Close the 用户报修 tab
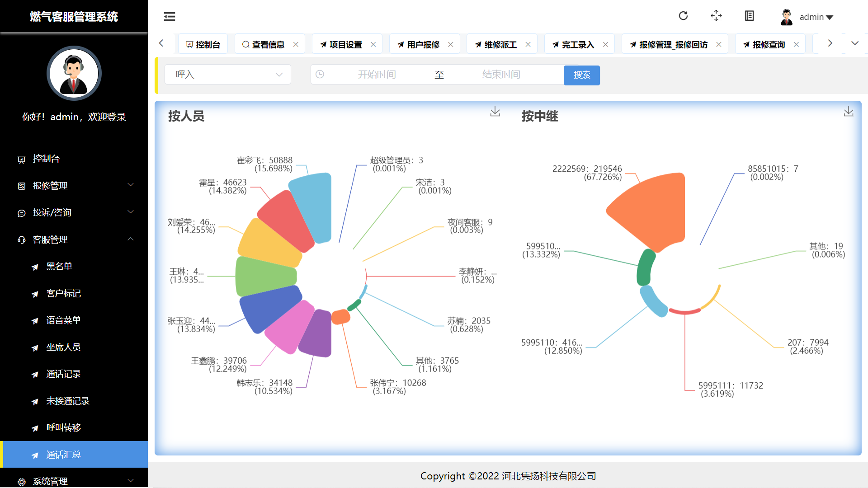This screenshot has width=868, height=488. pos(451,44)
